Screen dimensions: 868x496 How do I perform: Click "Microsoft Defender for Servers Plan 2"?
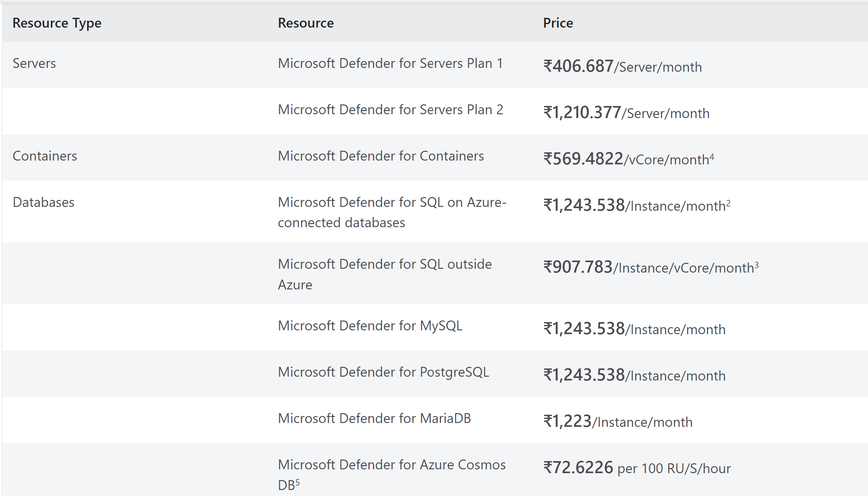click(x=390, y=110)
